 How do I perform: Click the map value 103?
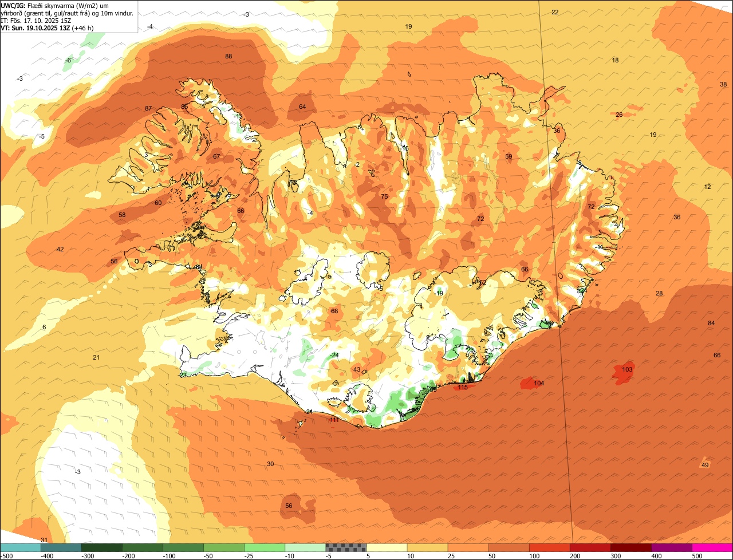tap(627, 369)
